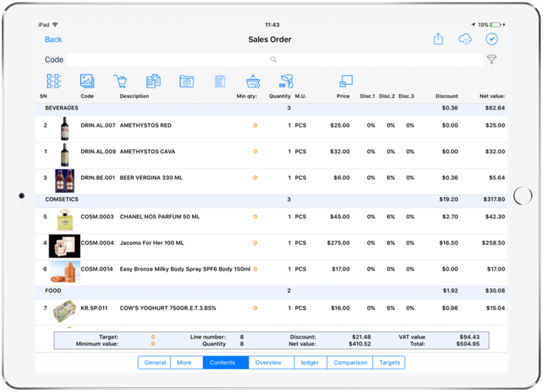Open the clipboard checklist icon
This screenshot has width=543, height=392.
coord(220,81)
